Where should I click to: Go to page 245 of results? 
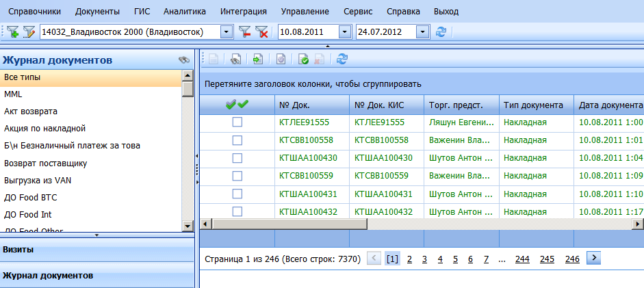click(547, 259)
